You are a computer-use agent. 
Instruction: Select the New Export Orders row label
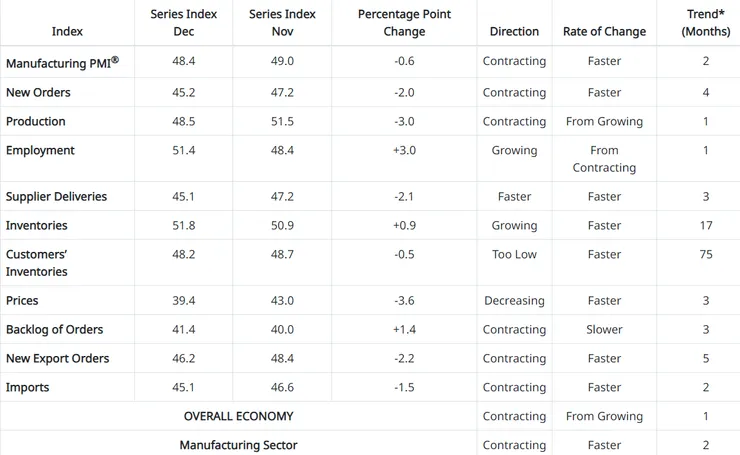pyautogui.click(x=57, y=359)
